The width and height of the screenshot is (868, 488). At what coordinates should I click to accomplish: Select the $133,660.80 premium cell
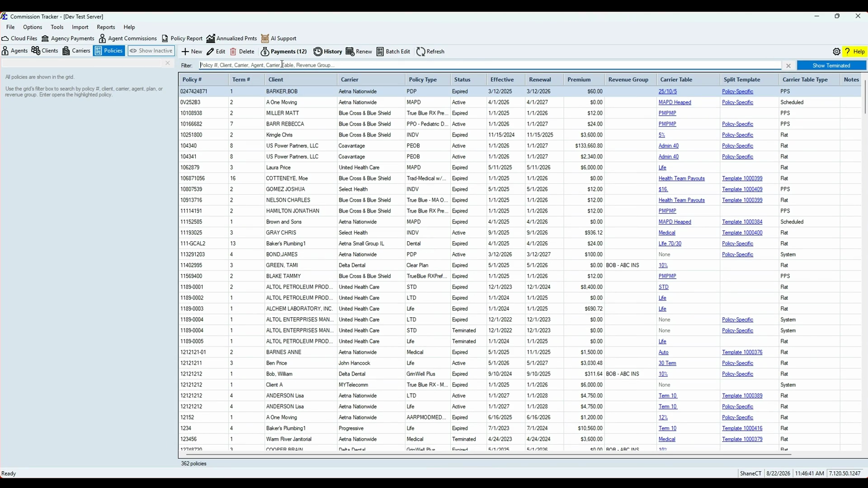pos(584,146)
